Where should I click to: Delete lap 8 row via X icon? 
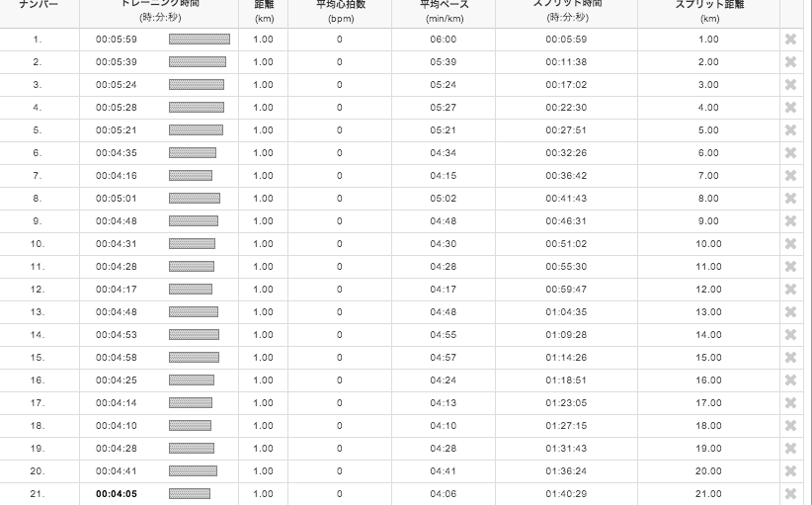790,199
